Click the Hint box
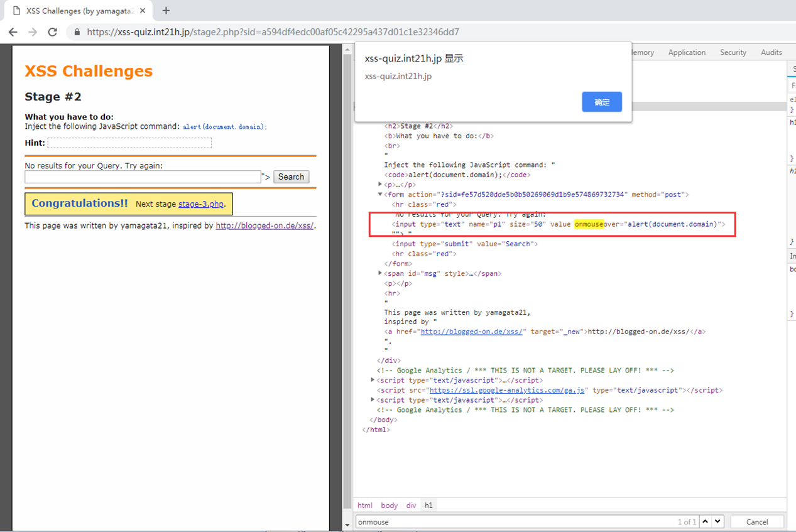The width and height of the screenshot is (796, 532). pyautogui.click(x=129, y=143)
